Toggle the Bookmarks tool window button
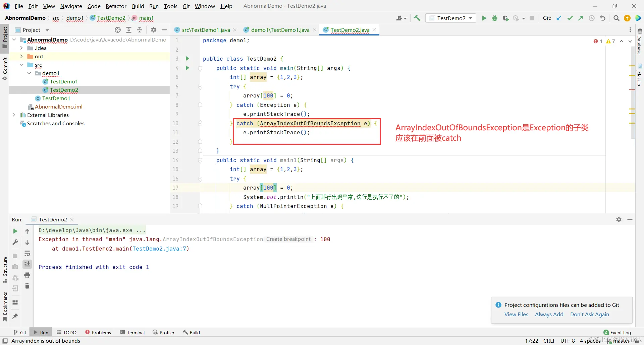Viewport: 644px width, 345px height. [5, 306]
